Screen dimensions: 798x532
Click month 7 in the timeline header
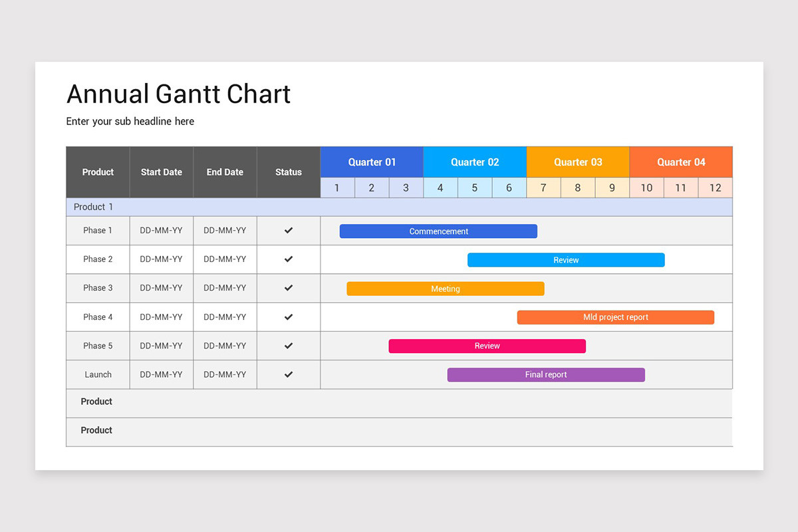(543, 188)
